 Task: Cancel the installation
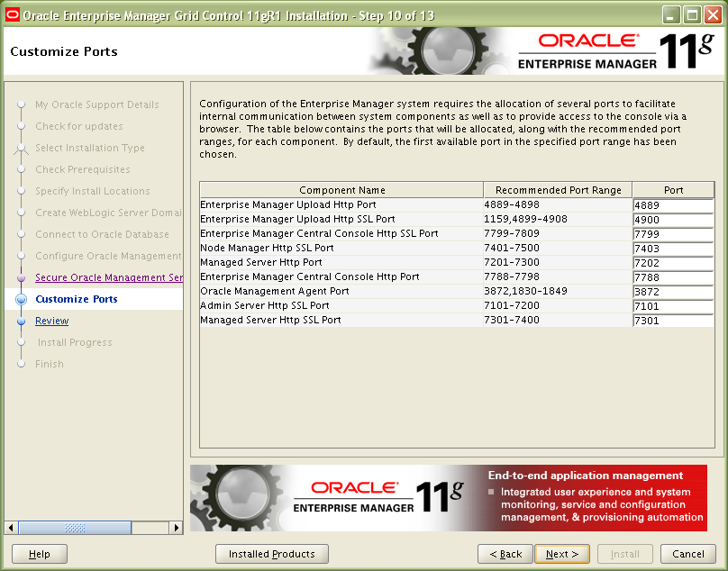[x=688, y=554]
